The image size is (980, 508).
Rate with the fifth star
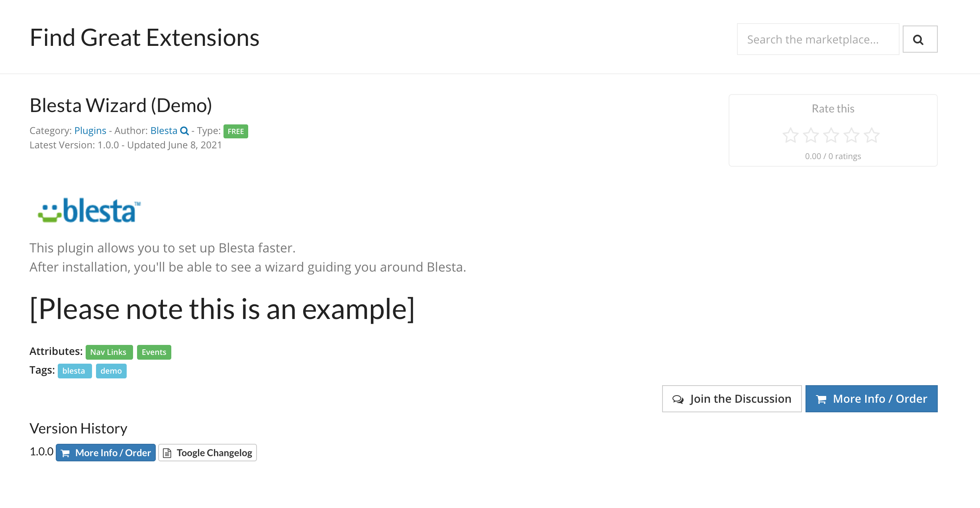(872, 136)
